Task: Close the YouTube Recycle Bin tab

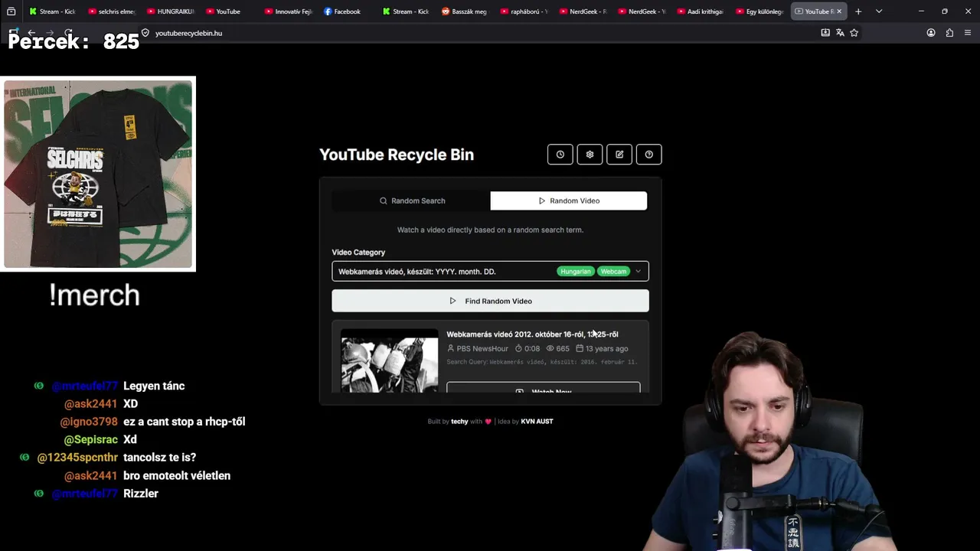Action: [x=839, y=11]
